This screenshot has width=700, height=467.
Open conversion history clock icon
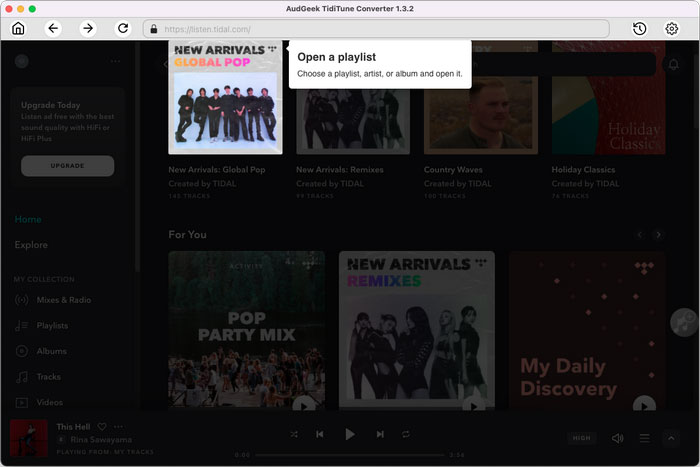click(x=639, y=29)
